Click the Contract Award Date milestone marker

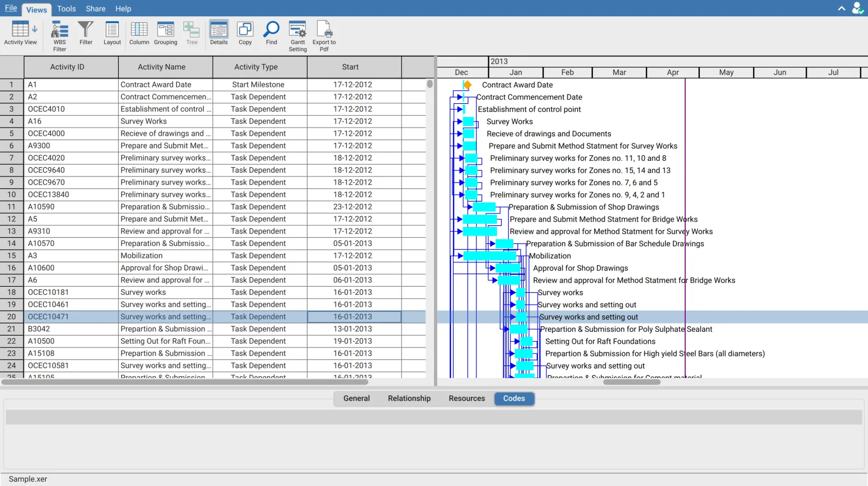point(467,85)
